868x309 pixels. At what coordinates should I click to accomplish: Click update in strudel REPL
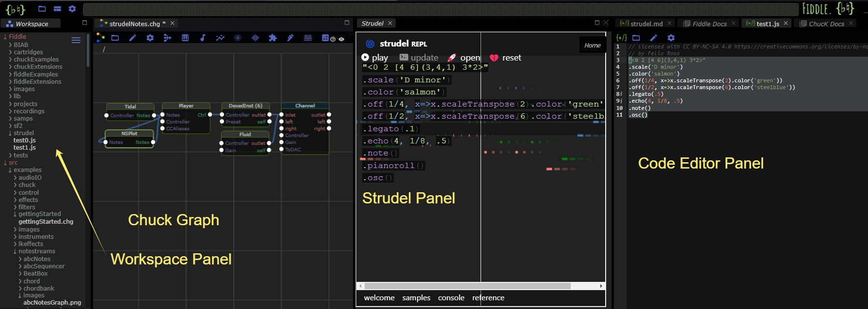tap(419, 58)
